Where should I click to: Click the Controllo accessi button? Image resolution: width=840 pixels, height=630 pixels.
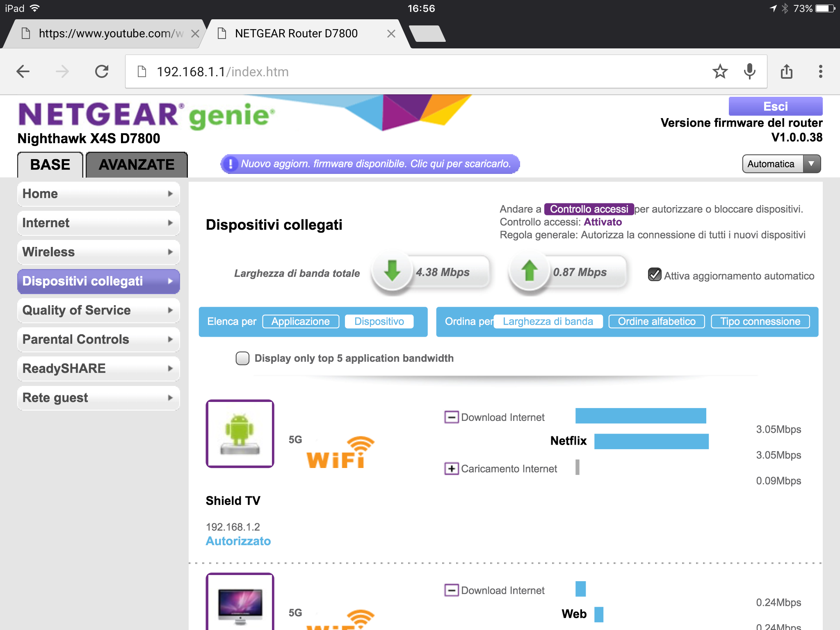coord(589,209)
